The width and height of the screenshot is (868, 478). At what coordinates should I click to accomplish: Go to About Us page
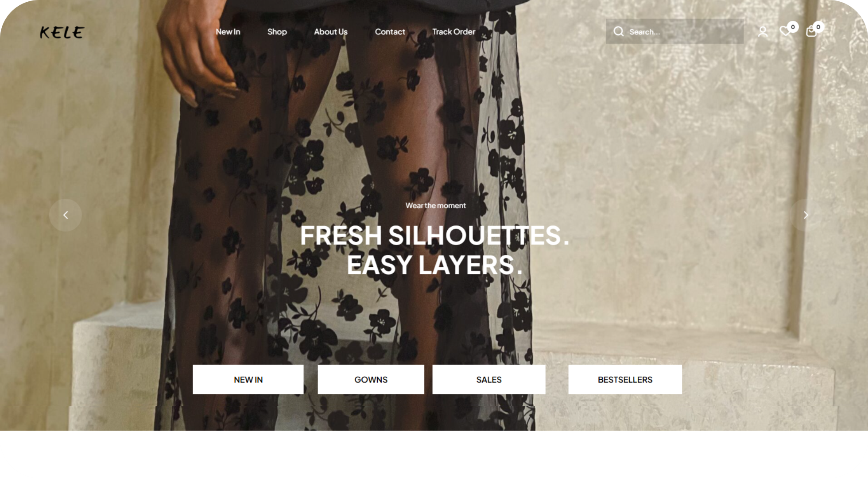coord(331,32)
